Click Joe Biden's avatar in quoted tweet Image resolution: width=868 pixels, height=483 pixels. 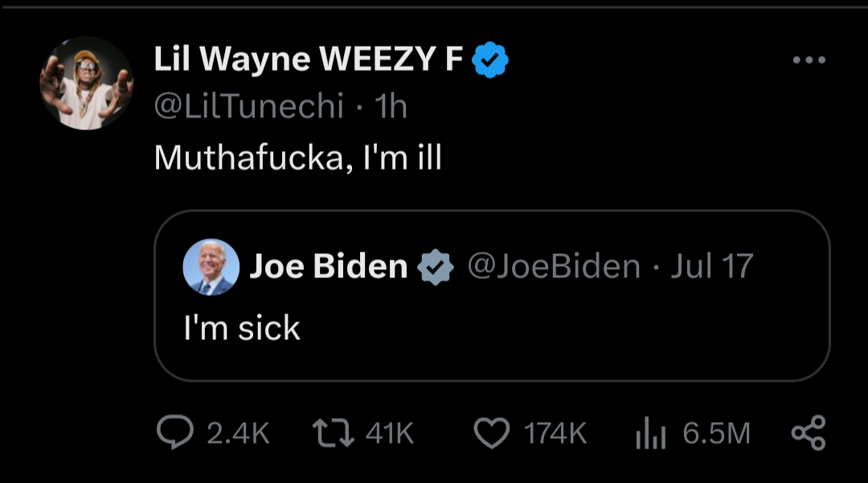211,267
